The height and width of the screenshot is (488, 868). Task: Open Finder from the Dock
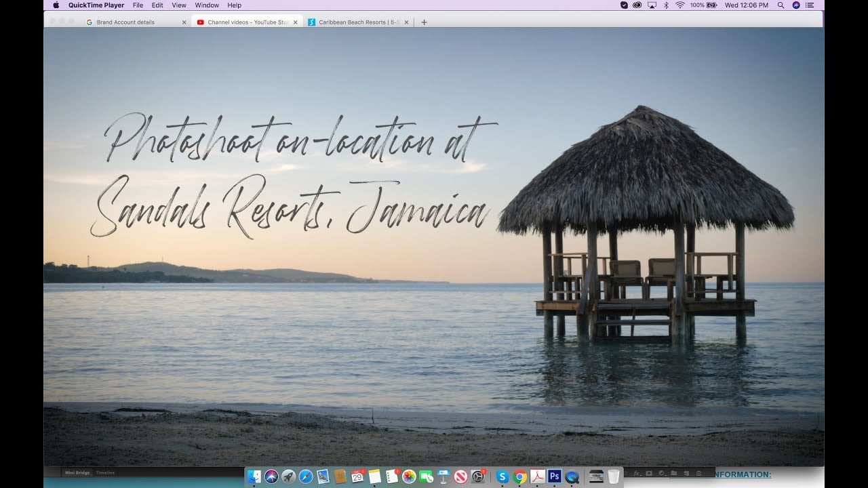pos(254,476)
